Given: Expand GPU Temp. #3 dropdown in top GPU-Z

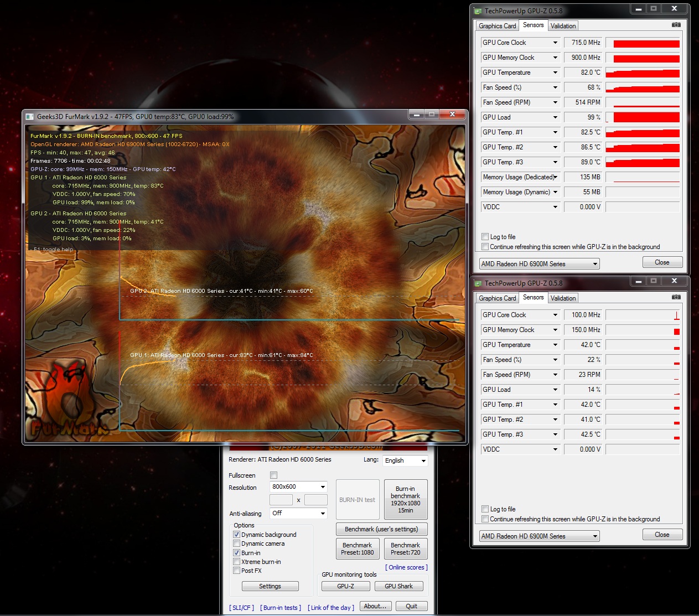Looking at the screenshot, I should point(556,162).
